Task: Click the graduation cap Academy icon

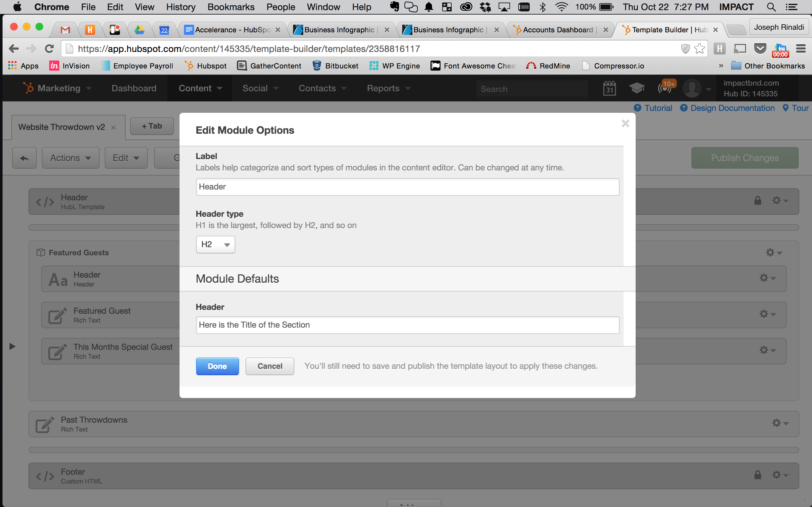Action: click(636, 88)
